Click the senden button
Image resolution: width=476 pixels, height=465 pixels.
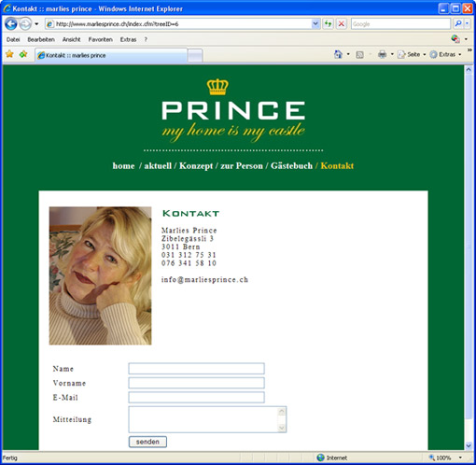pos(147,442)
